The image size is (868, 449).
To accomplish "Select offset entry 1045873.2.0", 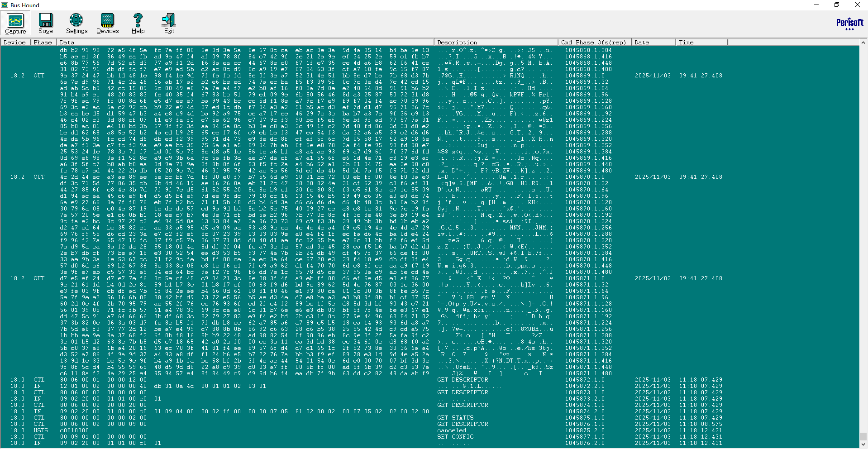I will click(x=585, y=399).
